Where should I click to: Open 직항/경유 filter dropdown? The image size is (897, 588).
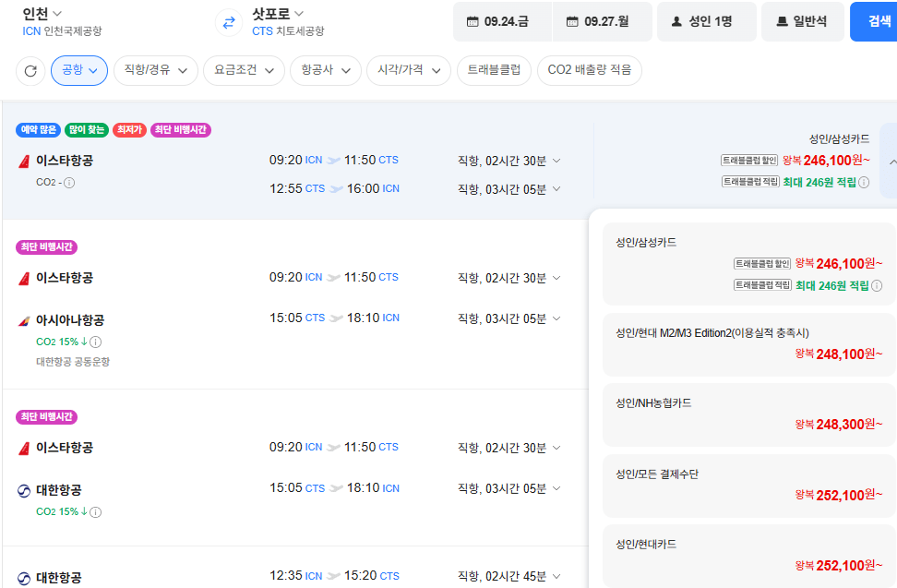(x=156, y=70)
